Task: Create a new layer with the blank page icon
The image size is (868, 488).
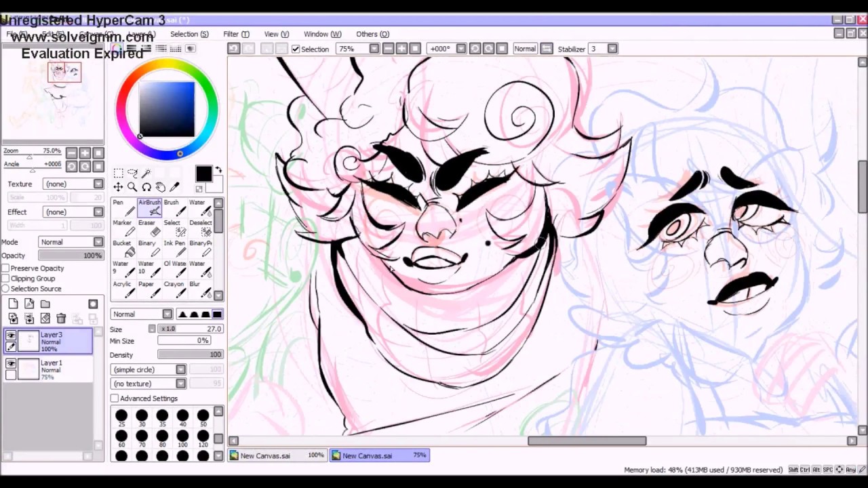Action: coord(13,304)
